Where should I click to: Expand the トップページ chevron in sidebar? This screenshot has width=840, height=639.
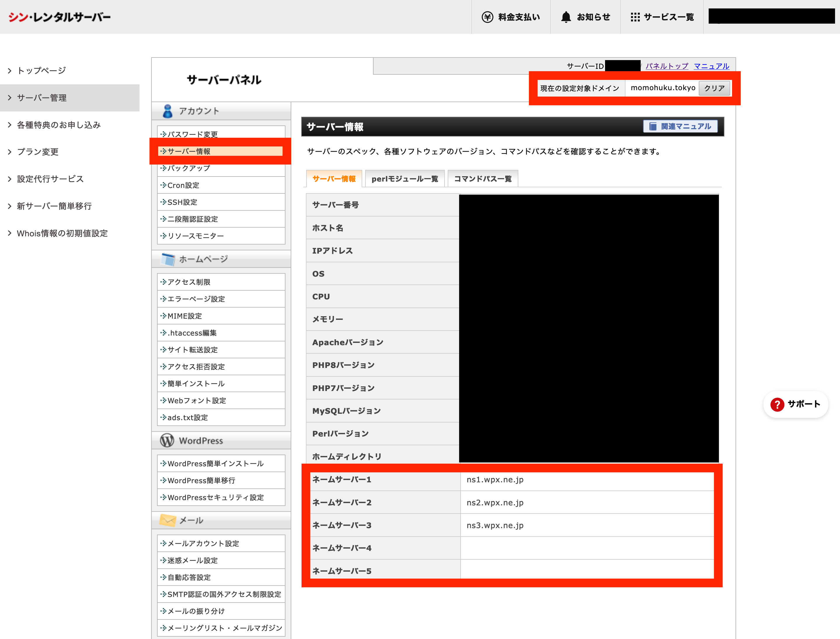pos(10,71)
